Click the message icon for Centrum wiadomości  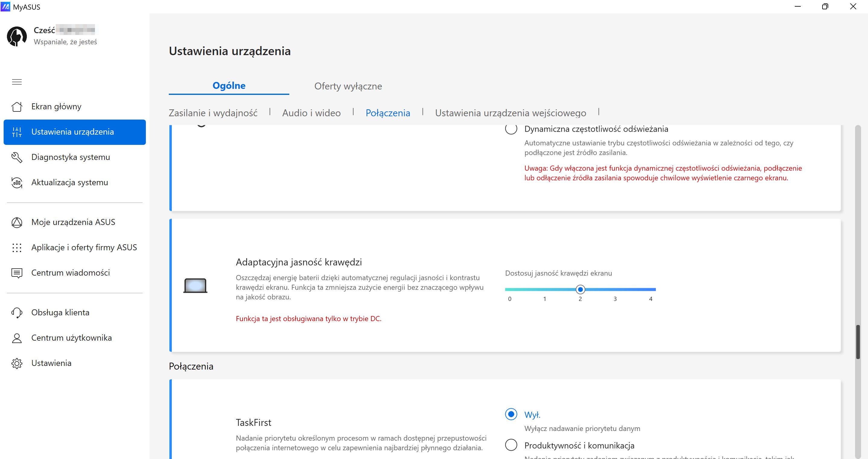pos(17,273)
